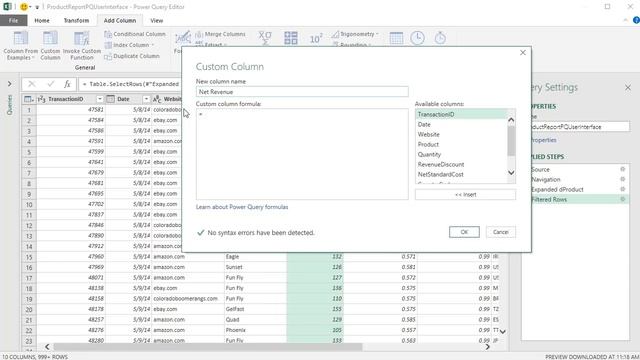Click Cancel in Custom Column dialog
Image resolution: width=640 pixels, height=360 pixels.
pos(501,232)
